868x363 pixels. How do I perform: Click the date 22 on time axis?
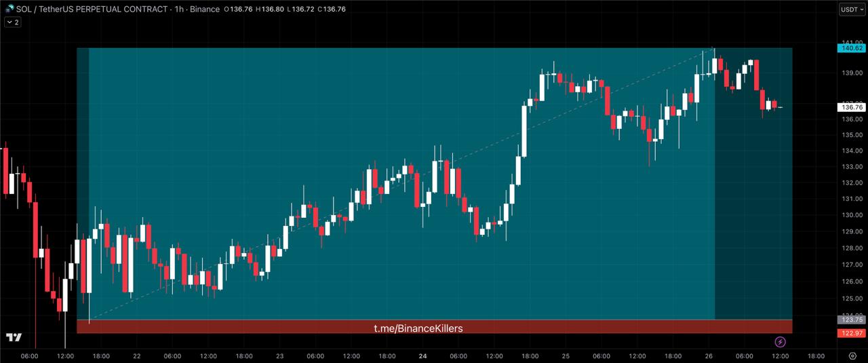(x=137, y=356)
